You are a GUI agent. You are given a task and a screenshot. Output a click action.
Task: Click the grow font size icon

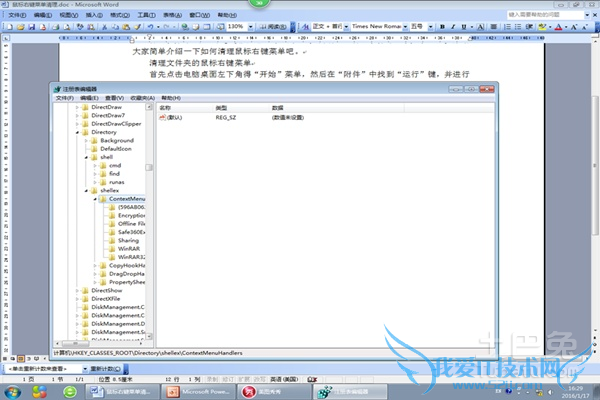tap(574, 27)
